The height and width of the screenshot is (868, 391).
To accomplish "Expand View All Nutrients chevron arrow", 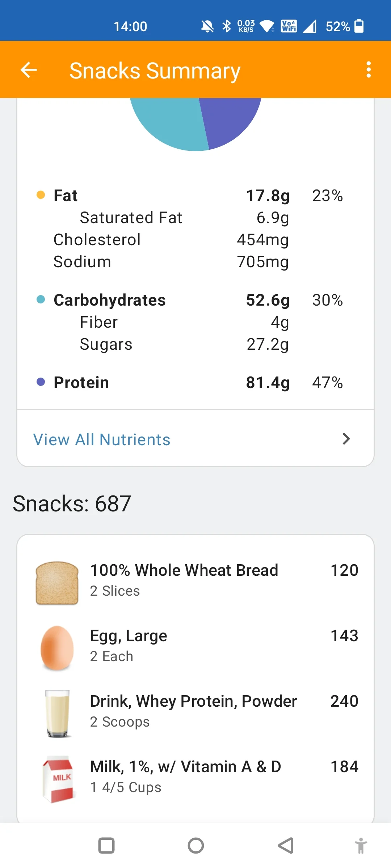I will coord(346,439).
